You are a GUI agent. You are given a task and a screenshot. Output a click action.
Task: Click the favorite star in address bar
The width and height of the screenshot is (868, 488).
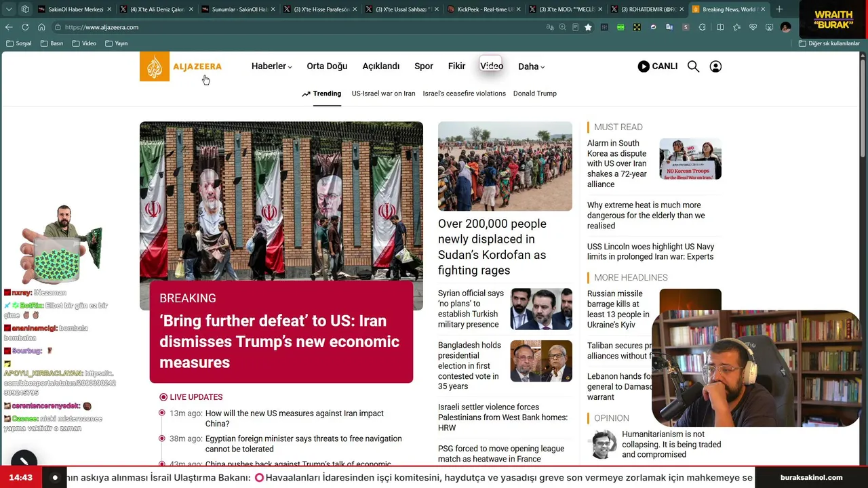588,27
